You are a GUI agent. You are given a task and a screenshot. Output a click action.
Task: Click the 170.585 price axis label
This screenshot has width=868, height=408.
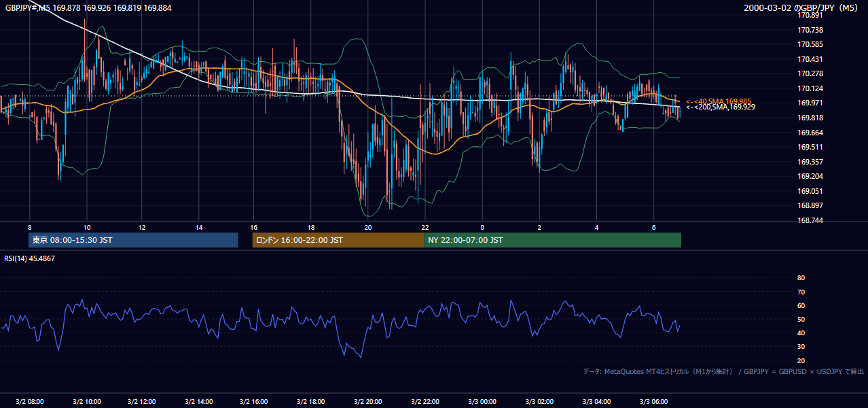(810, 45)
